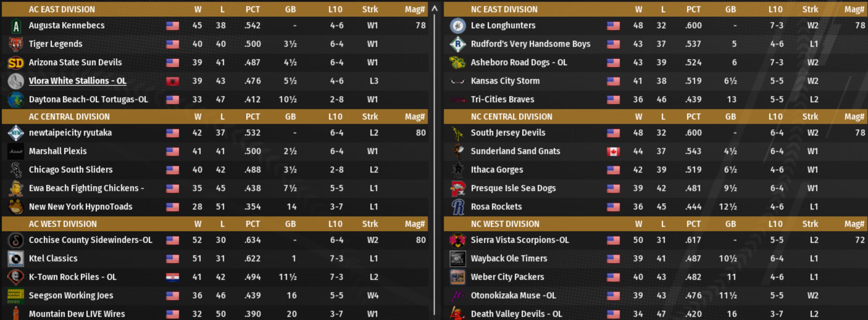The height and width of the screenshot is (320, 868).
Task: Open Ktel Classics team page
Action: pyautogui.click(x=53, y=258)
